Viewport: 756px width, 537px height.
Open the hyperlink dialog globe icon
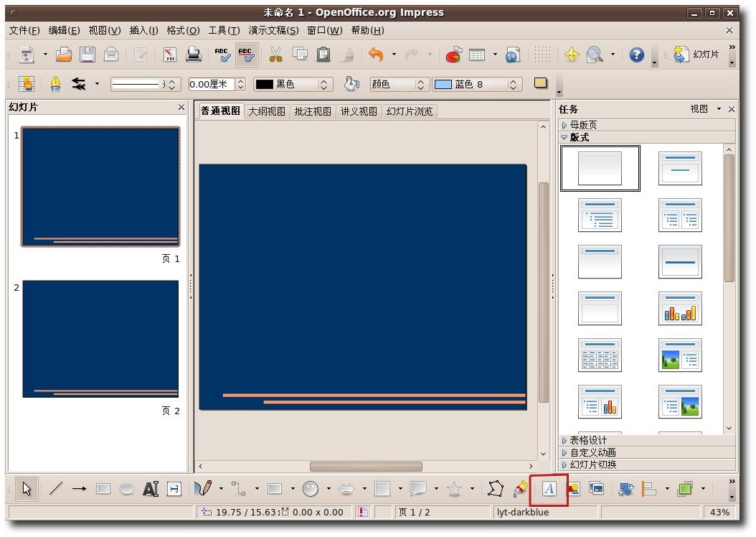(513, 55)
